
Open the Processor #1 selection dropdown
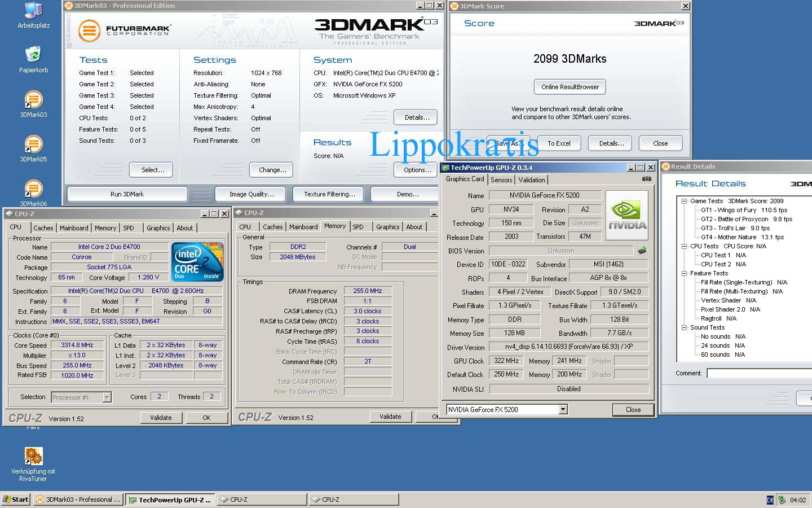[x=107, y=397]
